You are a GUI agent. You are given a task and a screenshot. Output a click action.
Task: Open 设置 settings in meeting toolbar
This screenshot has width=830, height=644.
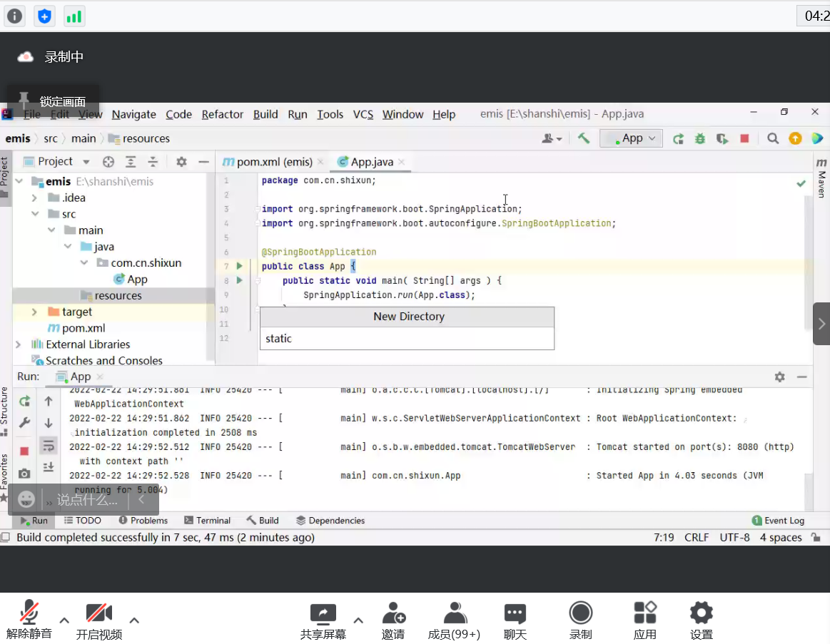[702, 620]
